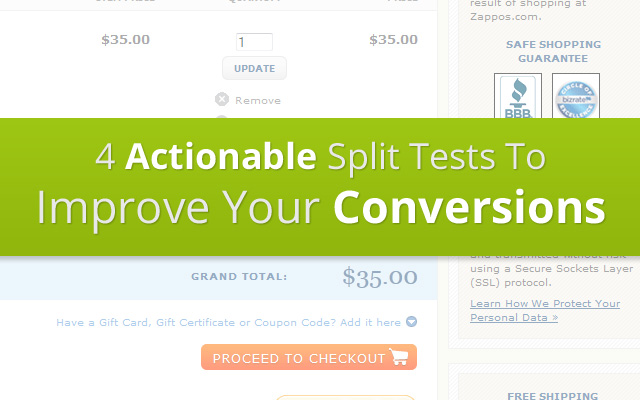Open Learn How We Protect Your Personal Data
This screenshot has height=400, width=640.
[x=544, y=310]
